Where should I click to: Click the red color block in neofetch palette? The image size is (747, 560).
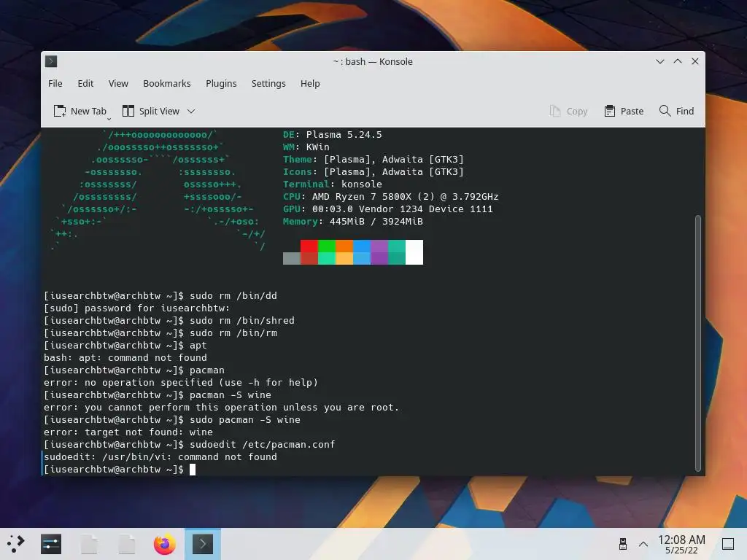click(x=309, y=246)
